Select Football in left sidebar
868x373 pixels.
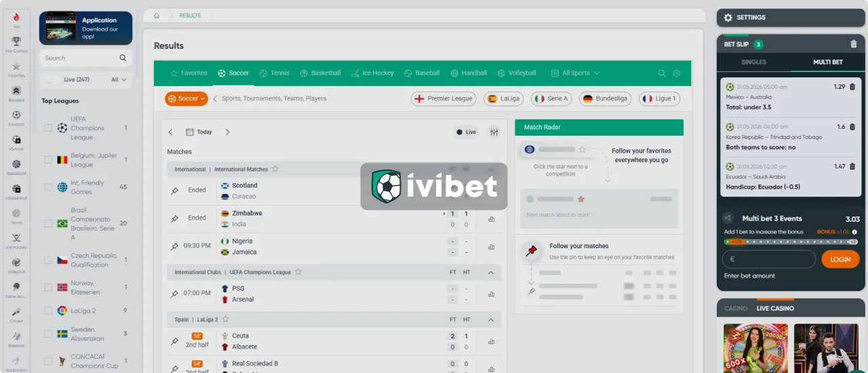(16, 118)
